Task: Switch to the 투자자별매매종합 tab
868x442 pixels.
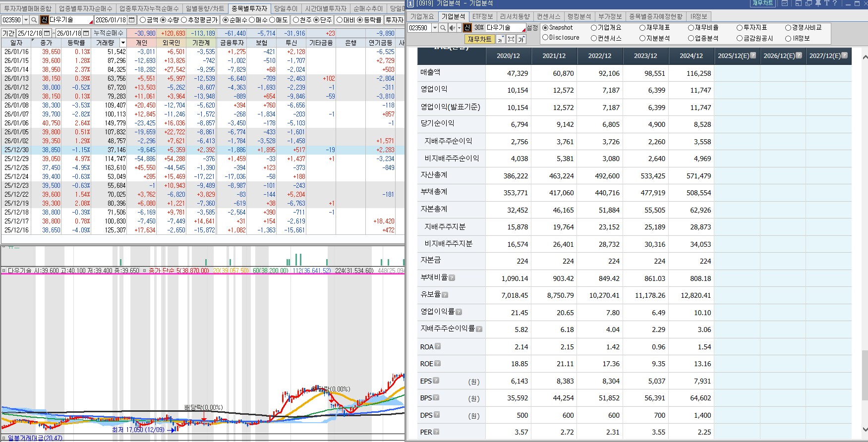Action: 27,8
